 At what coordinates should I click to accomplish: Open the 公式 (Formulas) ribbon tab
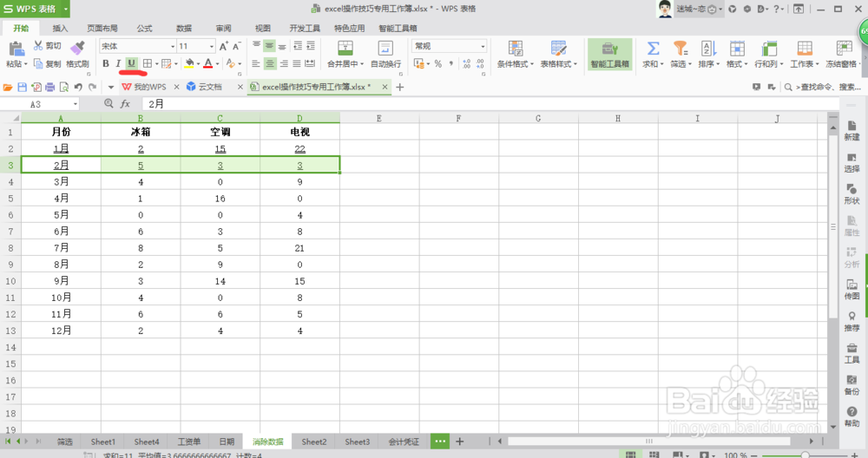144,29
